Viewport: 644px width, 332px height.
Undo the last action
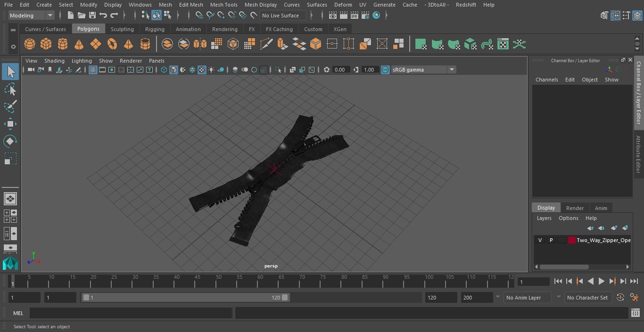coord(103,16)
